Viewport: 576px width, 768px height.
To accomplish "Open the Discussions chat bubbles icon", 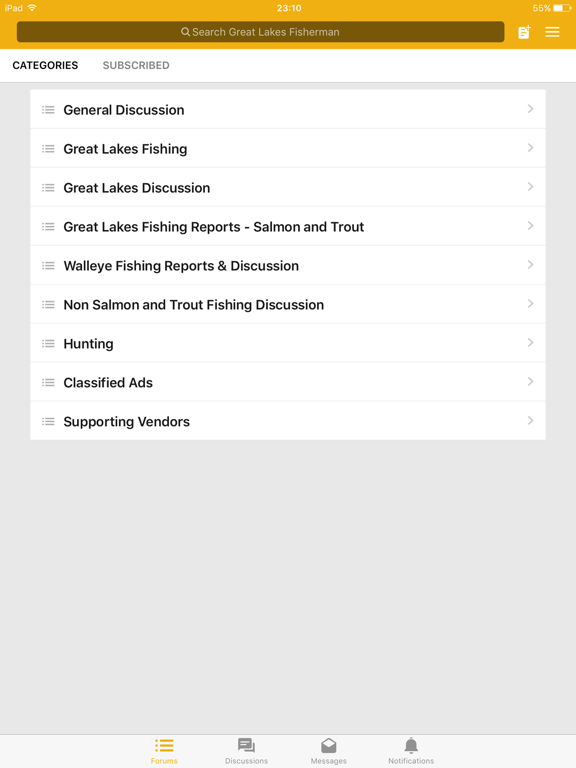I will pyautogui.click(x=246, y=745).
